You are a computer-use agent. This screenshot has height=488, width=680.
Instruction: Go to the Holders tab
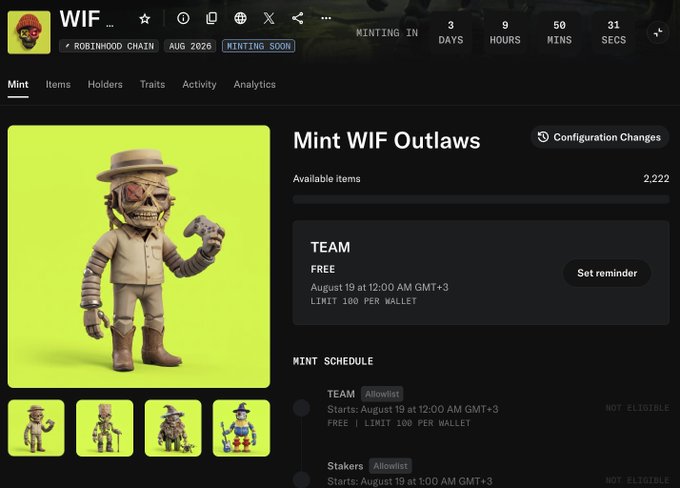click(105, 85)
